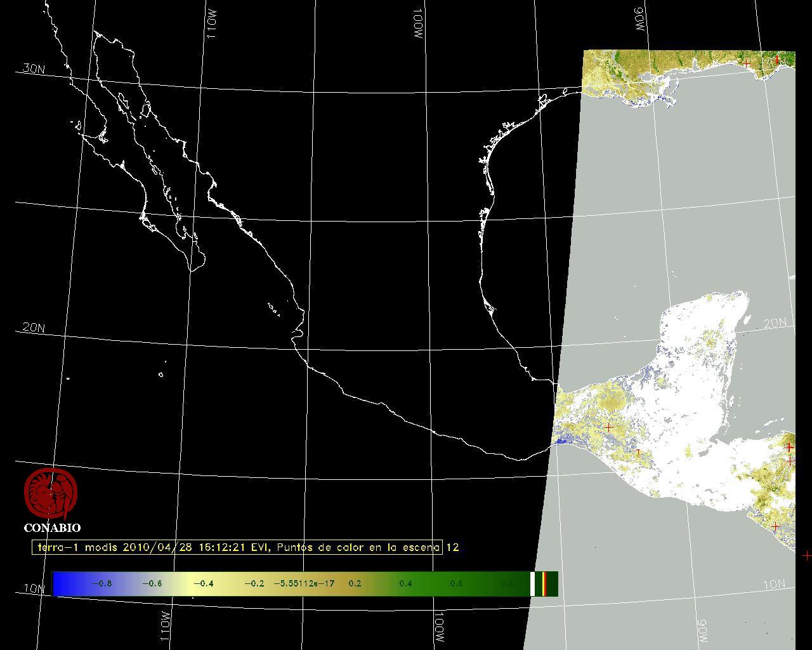Pick the red stripe on the colorbar

(545, 583)
